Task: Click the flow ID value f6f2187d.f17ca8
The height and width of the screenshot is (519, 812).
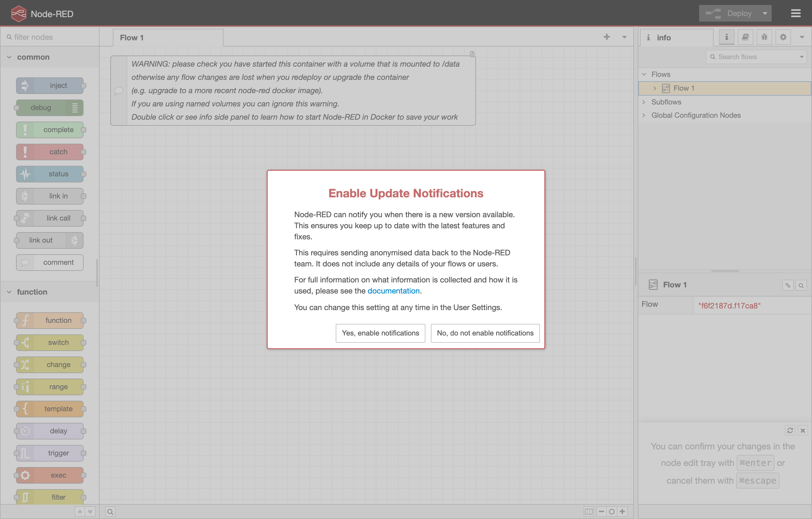Action: tap(729, 306)
